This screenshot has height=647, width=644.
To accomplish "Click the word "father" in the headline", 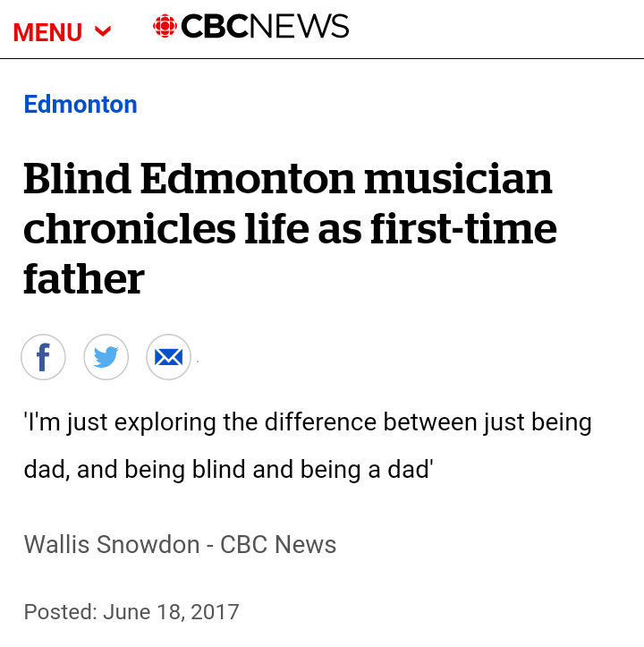I will [83, 279].
